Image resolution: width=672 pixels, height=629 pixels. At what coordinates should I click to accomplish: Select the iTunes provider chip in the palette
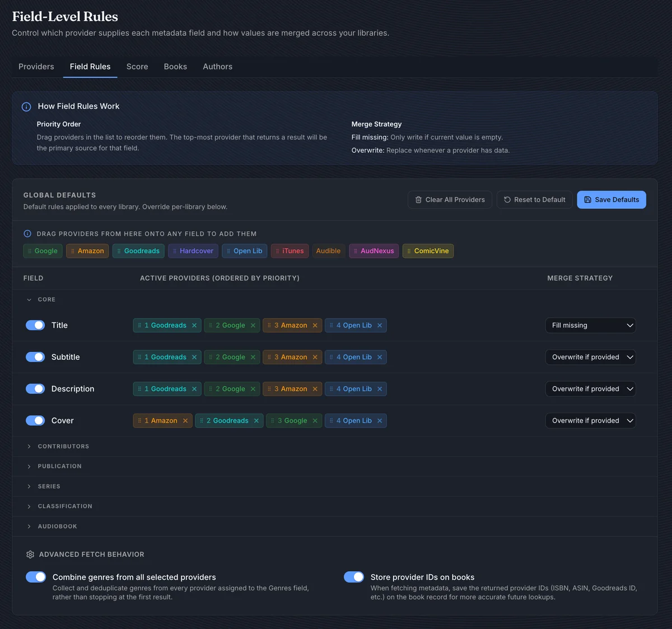tap(290, 251)
